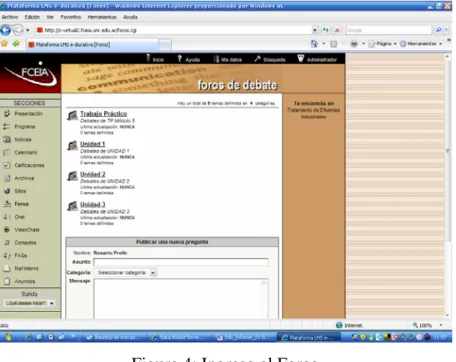Click the Administrador icon in top bar

point(301,59)
